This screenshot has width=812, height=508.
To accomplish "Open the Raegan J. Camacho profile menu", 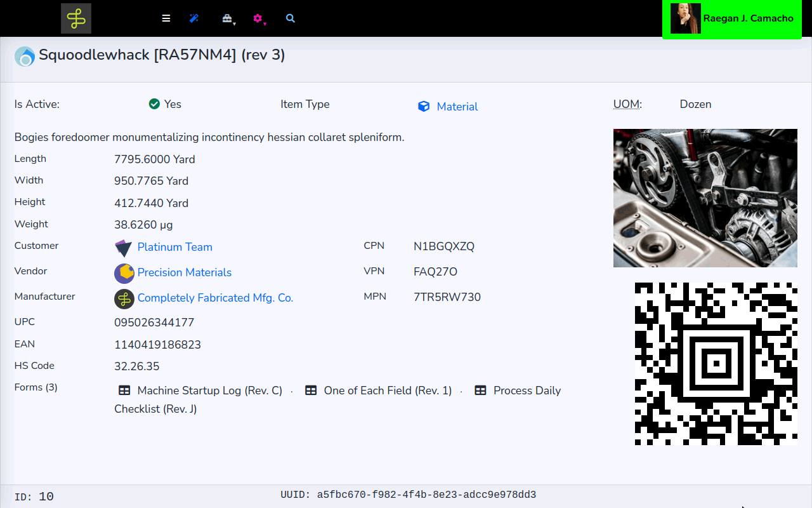I will [x=731, y=18].
